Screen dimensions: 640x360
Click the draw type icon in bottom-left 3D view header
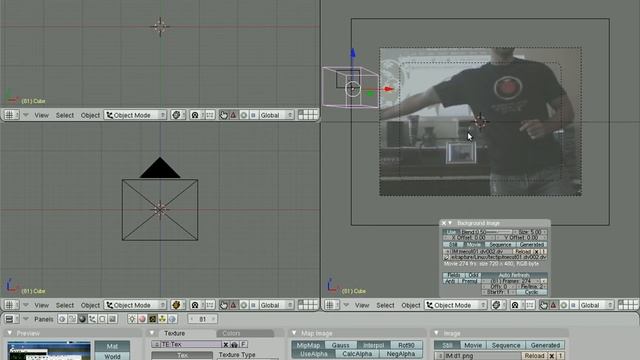[x=178, y=305]
